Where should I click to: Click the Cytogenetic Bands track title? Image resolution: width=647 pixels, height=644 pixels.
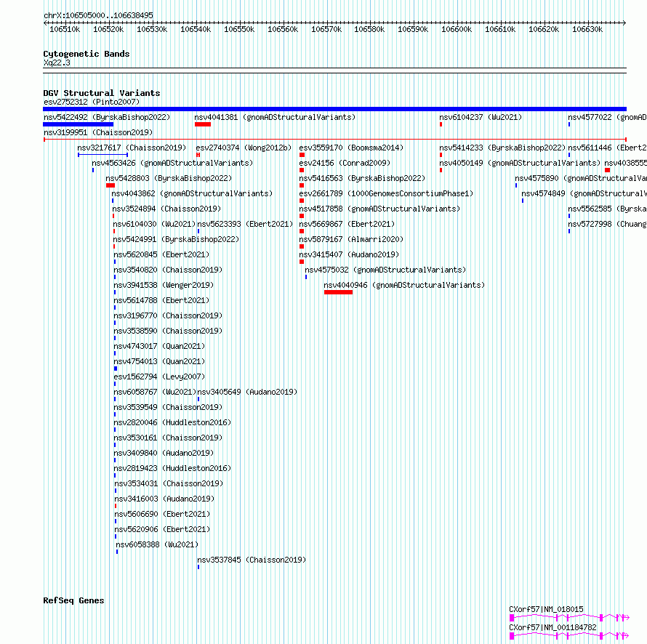[x=87, y=54]
